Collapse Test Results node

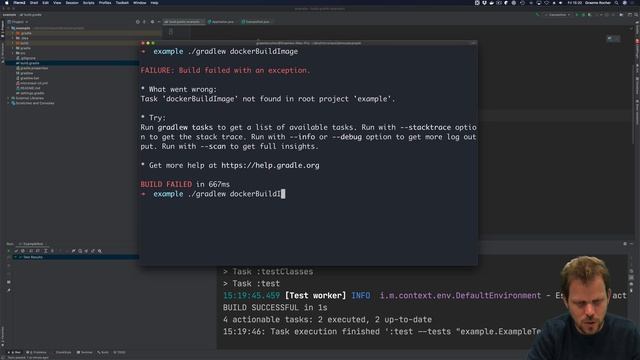coord(16,257)
